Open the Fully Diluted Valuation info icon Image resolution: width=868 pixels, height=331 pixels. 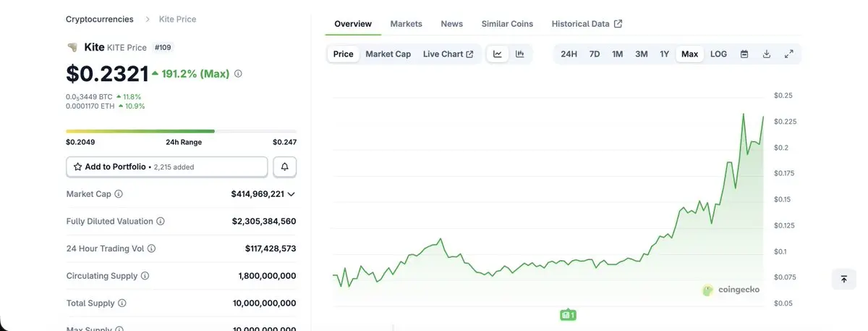coord(161,221)
